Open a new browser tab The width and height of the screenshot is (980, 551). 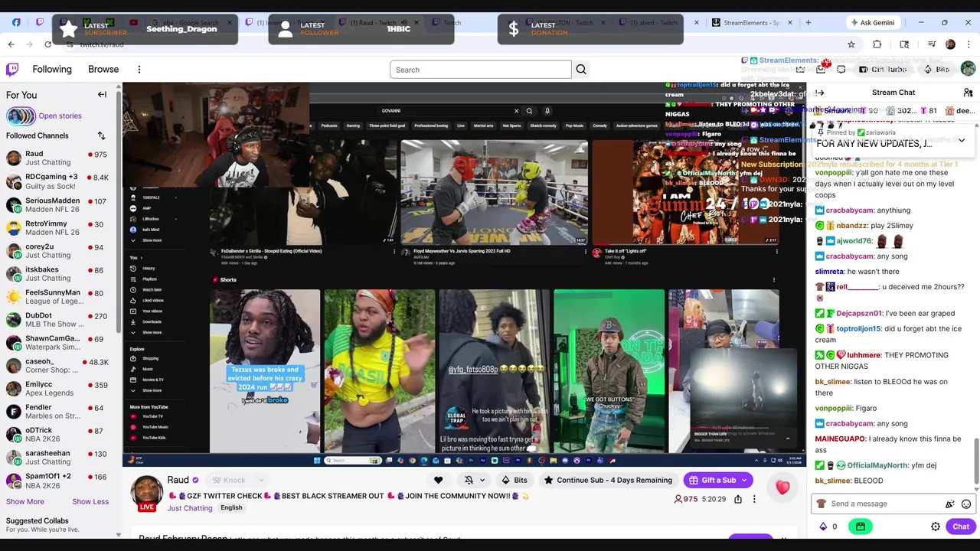808,22
